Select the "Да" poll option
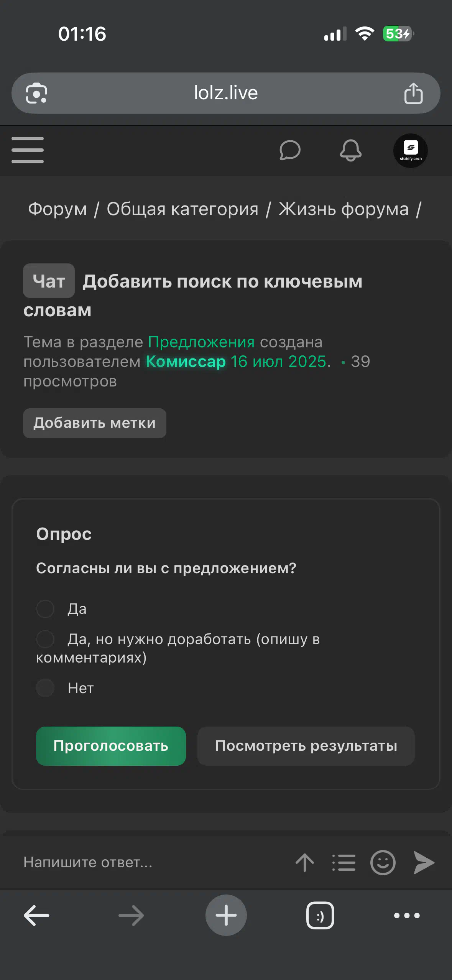This screenshot has height=980, width=452. (45, 609)
